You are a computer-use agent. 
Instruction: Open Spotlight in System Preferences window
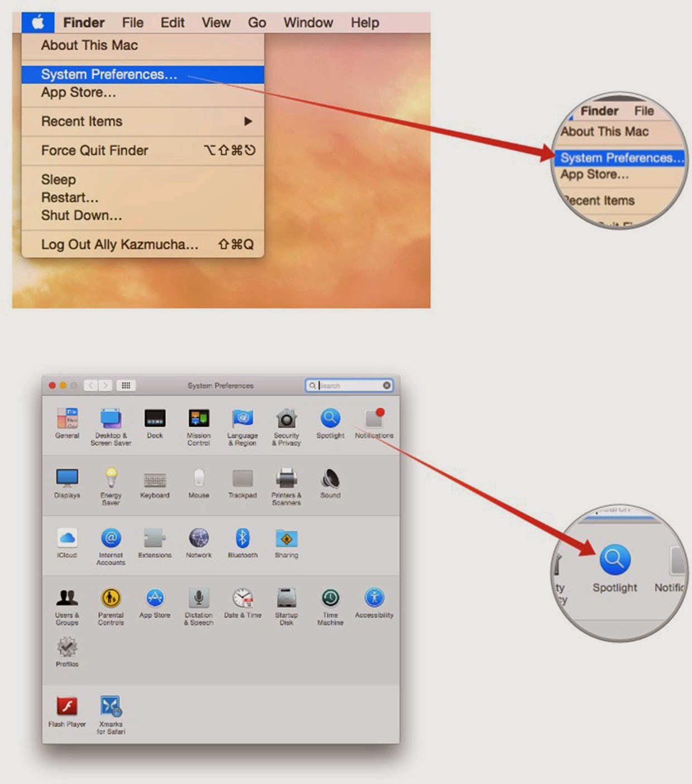pos(330,424)
